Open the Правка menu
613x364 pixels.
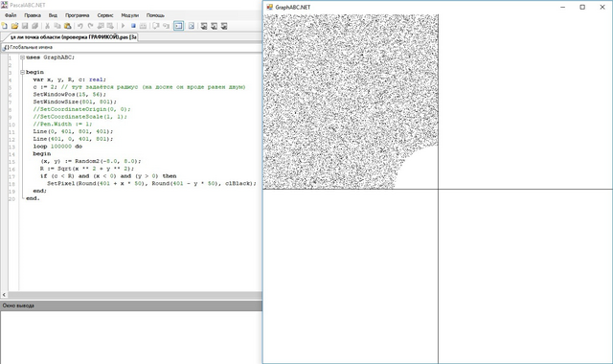[x=33, y=15]
